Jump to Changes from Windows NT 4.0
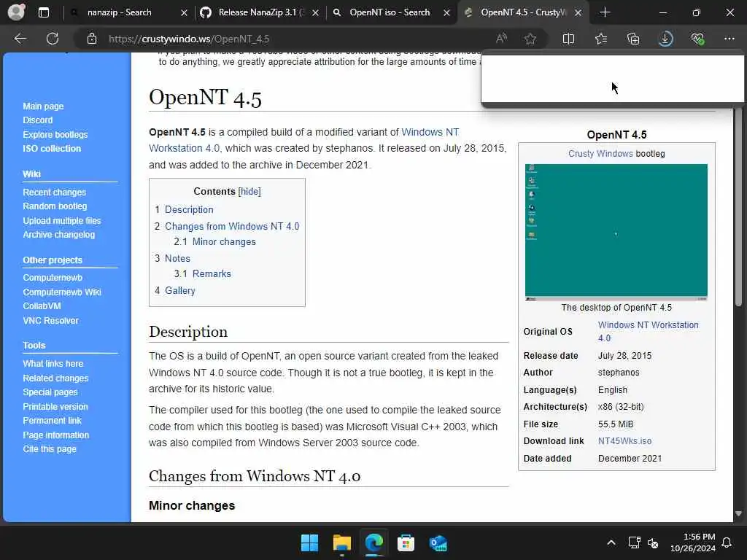 [x=231, y=226]
